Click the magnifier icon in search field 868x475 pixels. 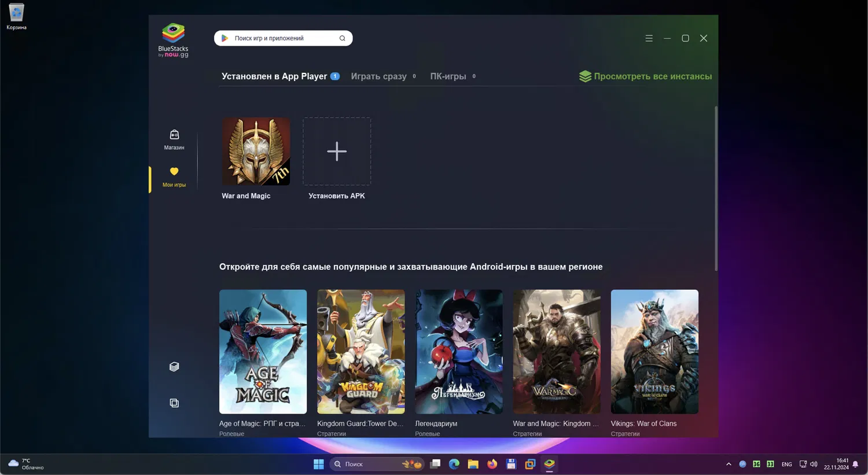click(342, 38)
